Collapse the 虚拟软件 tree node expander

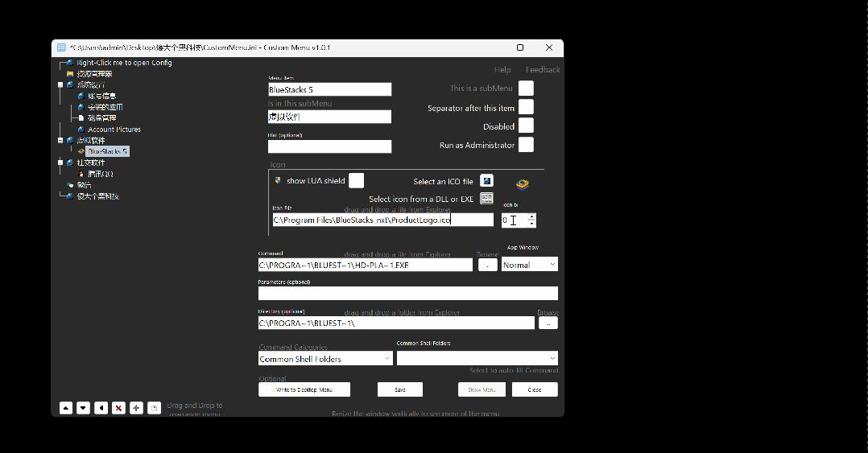coord(60,141)
